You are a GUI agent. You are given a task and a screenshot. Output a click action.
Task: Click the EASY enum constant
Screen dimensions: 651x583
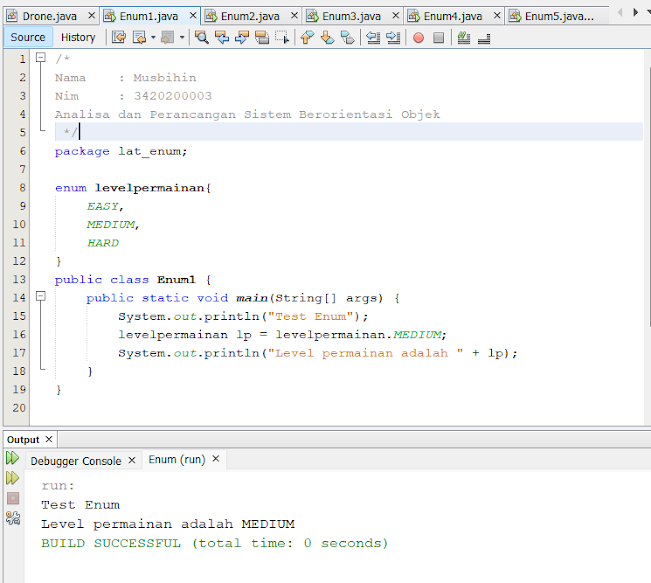tap(103, 206)
